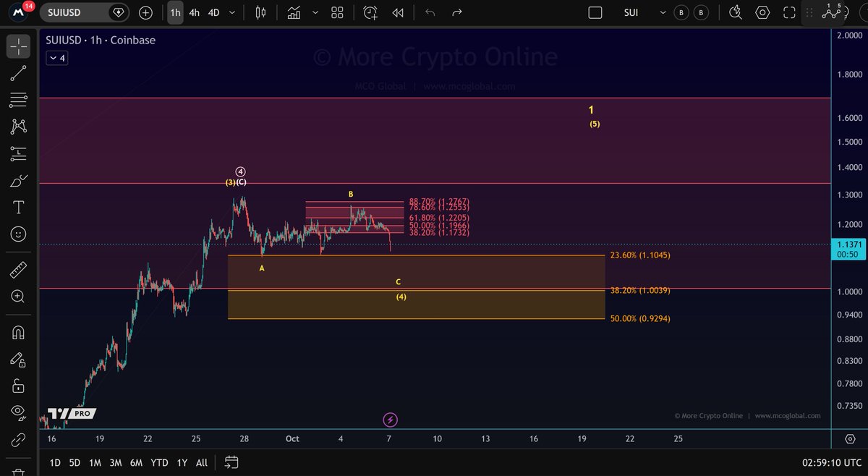Select the 1D date range

click(55, 462)
